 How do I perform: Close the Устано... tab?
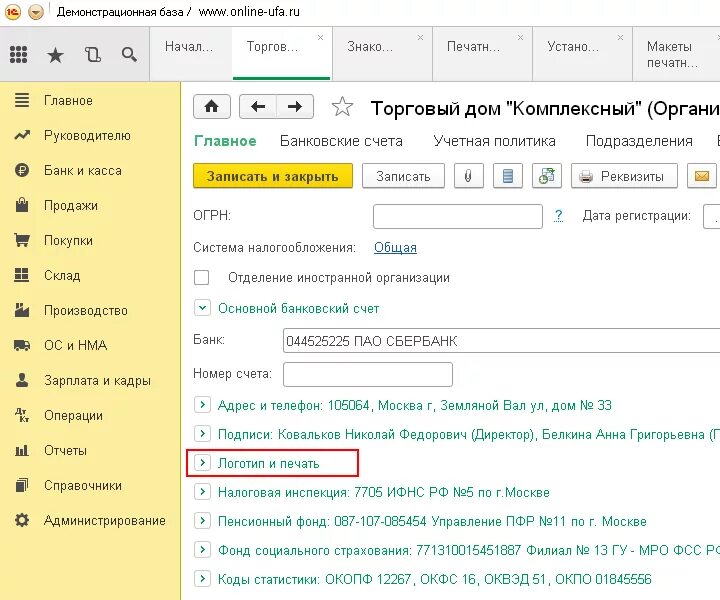pyautogui.click(x=620, y=38)
